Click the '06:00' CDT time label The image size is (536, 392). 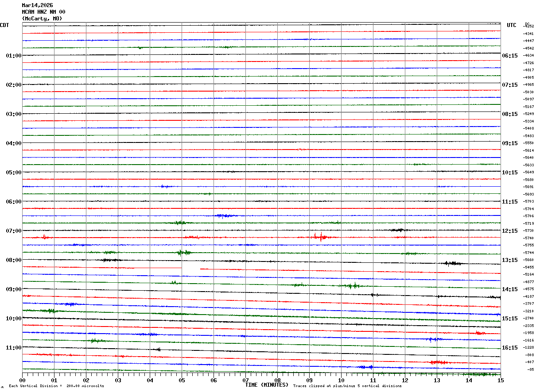14,202
